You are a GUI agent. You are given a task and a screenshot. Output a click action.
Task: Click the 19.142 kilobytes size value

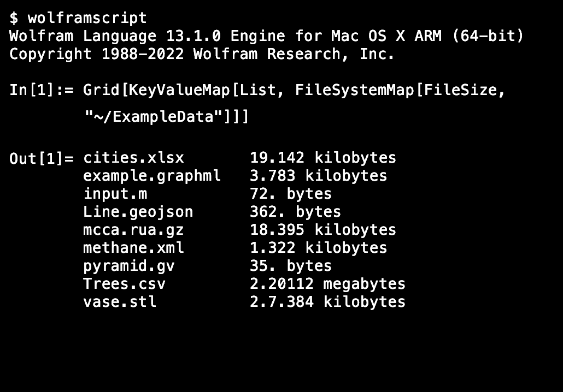[322, 158]
